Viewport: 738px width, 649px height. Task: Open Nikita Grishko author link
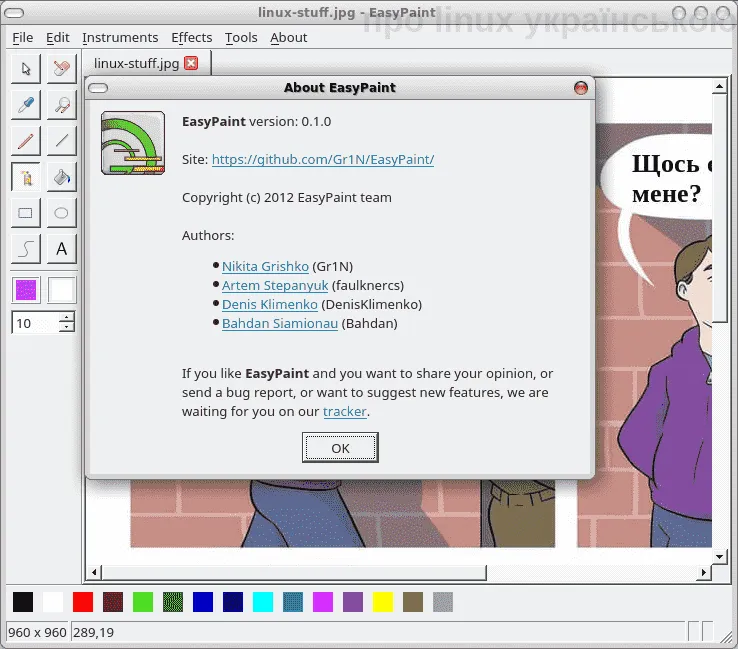point(265,266)
